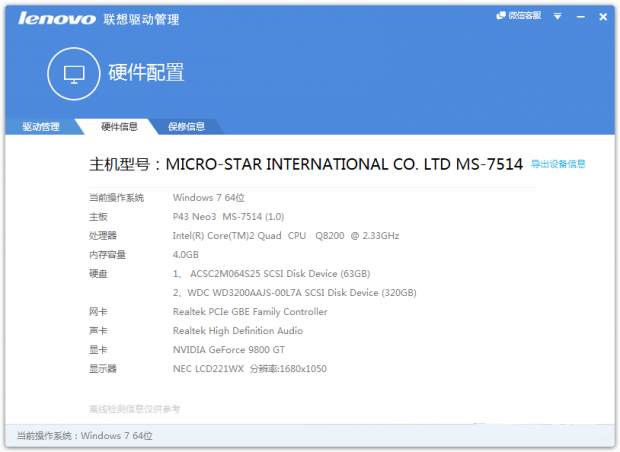Select the NEC LCD221WX display value
This screenshot has height=452, width=620.
point(250,369)
